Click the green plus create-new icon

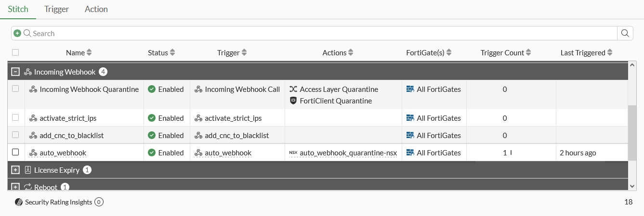17,33
